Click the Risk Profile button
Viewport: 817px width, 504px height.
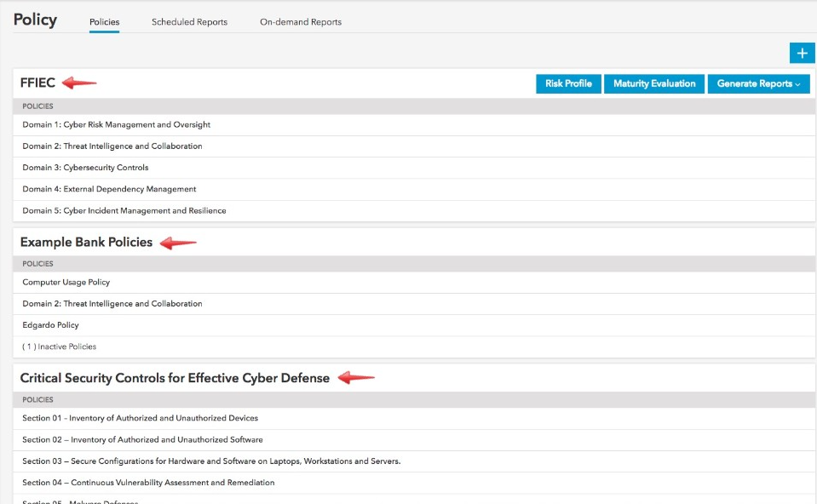pos(568,83)
